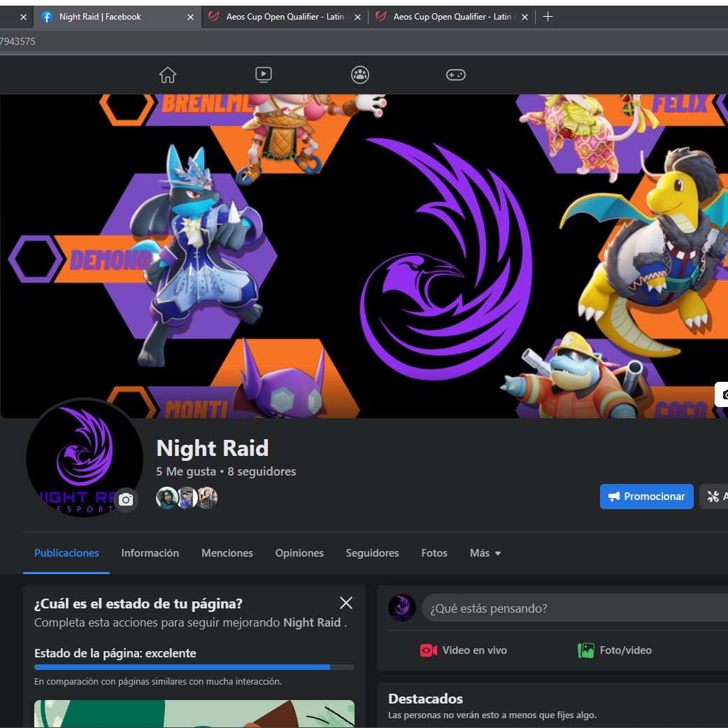Click the page status progress bar
The height and width of the screenshot is (728, 728).
(x=194, y=667)
